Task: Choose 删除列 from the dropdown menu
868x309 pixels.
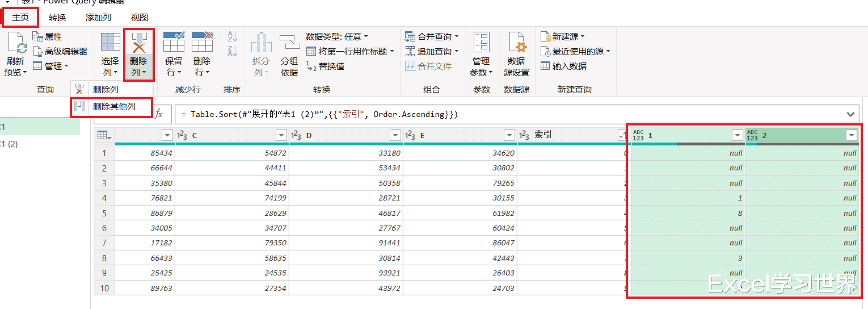Action: (112, 90)
